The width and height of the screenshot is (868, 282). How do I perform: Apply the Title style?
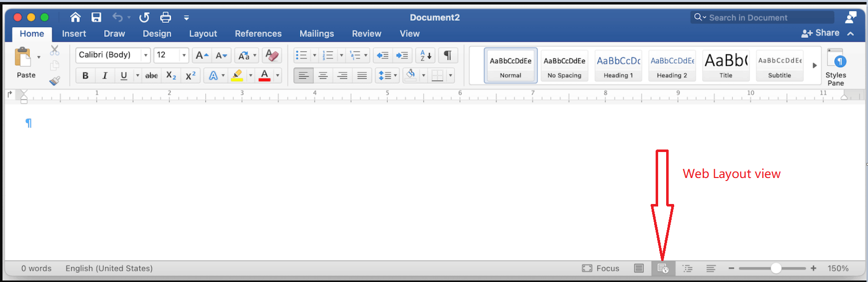[726, 65]
